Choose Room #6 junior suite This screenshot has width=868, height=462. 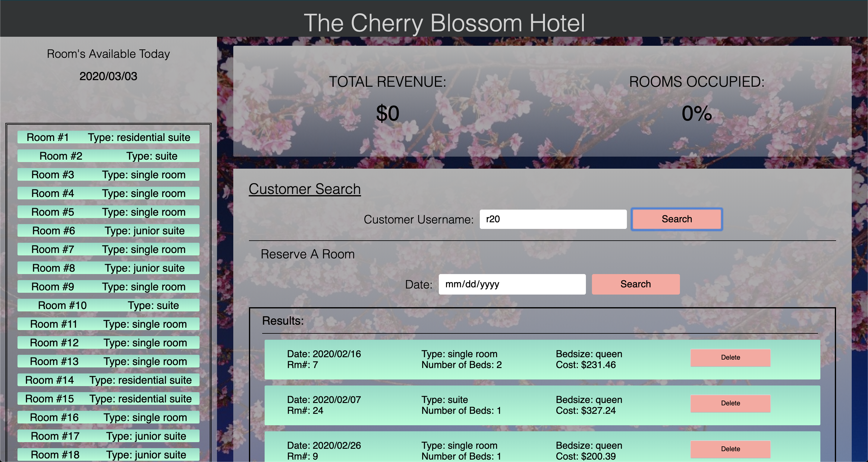point(108,231)
